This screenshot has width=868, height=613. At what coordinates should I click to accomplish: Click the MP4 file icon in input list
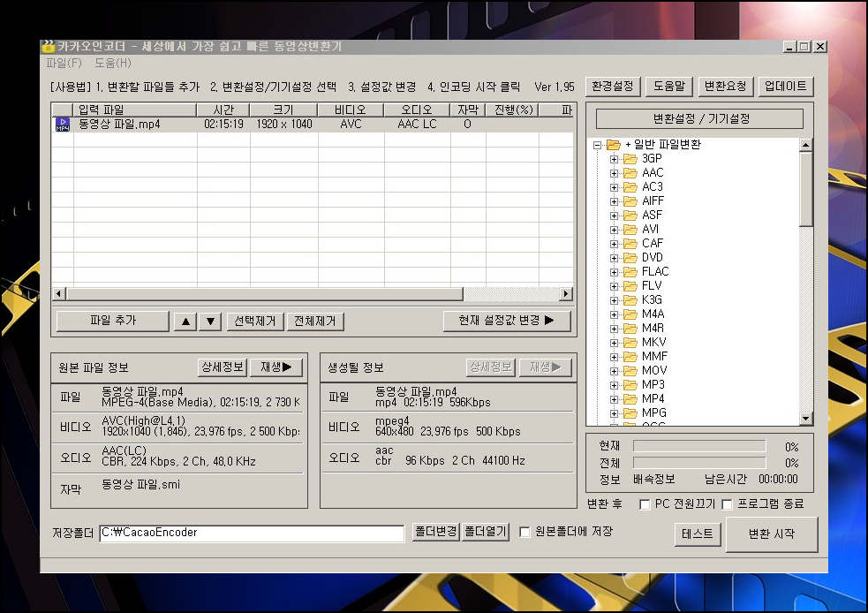(x=63, y=125)
